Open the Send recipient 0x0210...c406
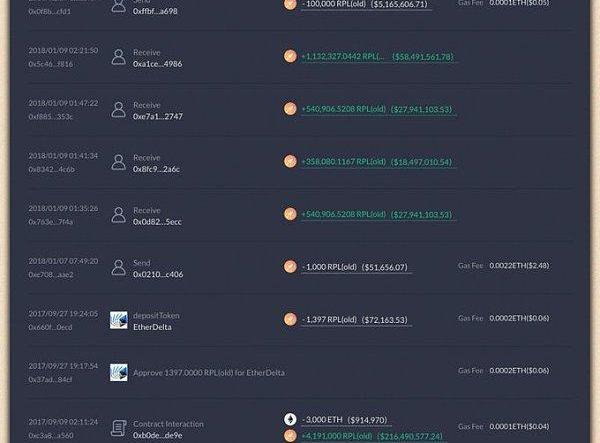The width and height of the screenshot is (600, 443). [x=158, y=274]
